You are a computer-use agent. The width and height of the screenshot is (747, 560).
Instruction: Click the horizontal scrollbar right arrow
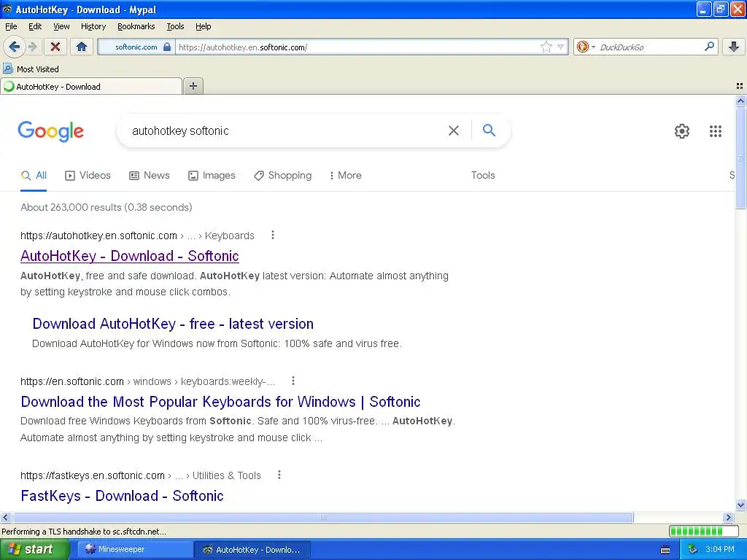pos(728,517)
